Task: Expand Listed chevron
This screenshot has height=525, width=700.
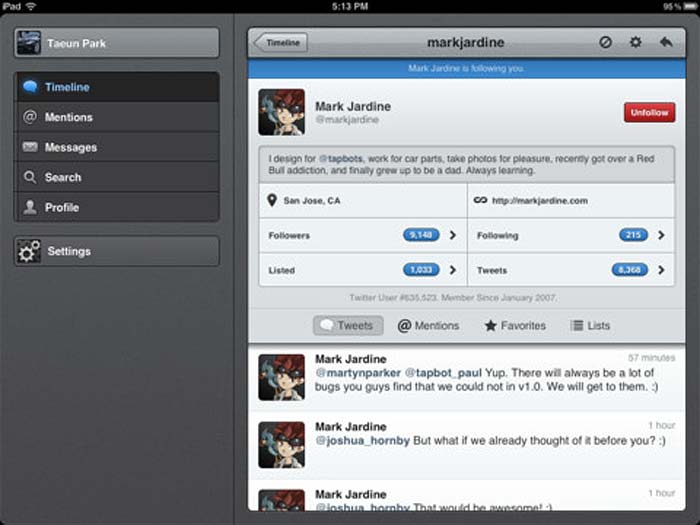Action: [x=453, y=270]
